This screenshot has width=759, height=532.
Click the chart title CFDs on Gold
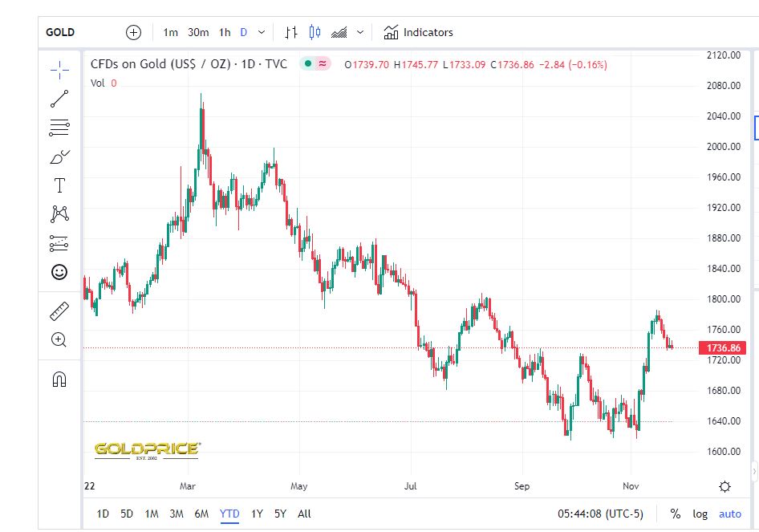pos(189,64)
